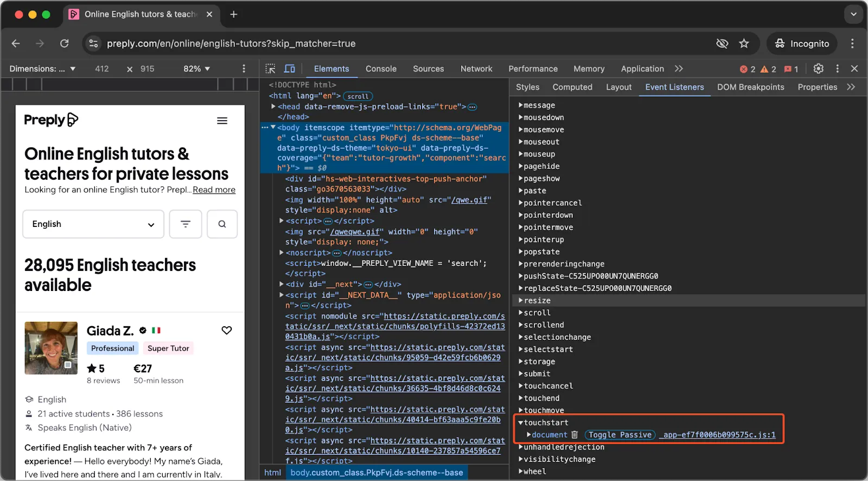868x481 pixels.
Task: Open DevTools settings gear
Action: click(x=818, y=68)
